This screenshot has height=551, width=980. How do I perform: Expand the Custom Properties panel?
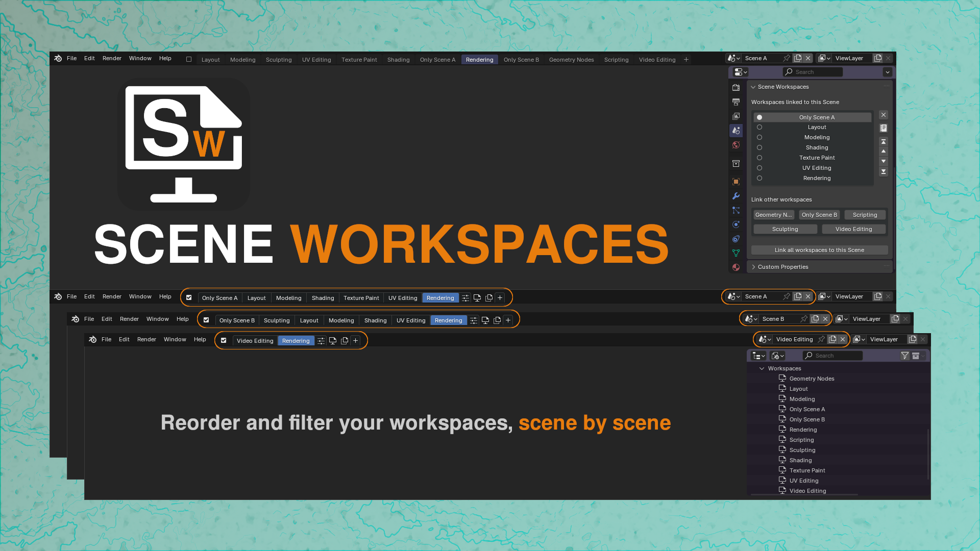coord(753,267)
